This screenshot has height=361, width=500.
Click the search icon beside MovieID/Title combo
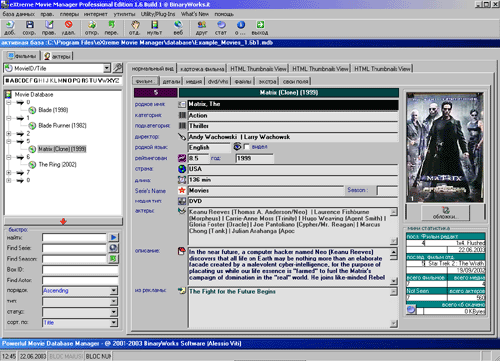[118, 68]
